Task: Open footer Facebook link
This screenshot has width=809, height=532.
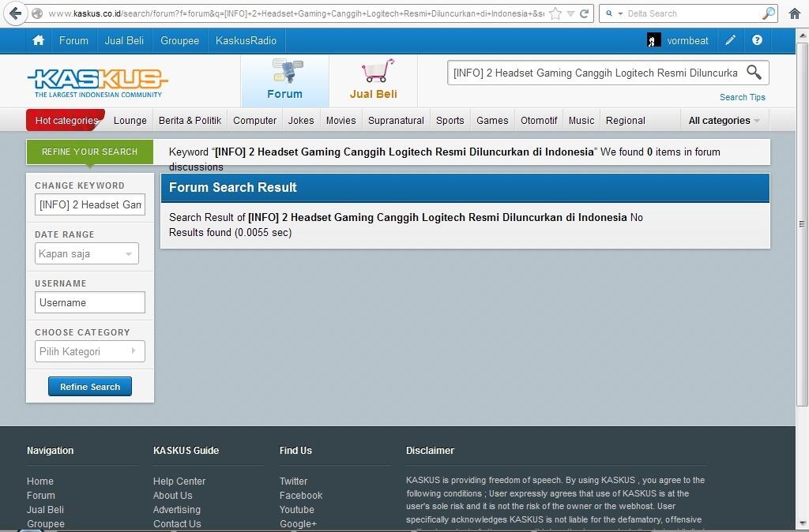Action: coord(301,496)
